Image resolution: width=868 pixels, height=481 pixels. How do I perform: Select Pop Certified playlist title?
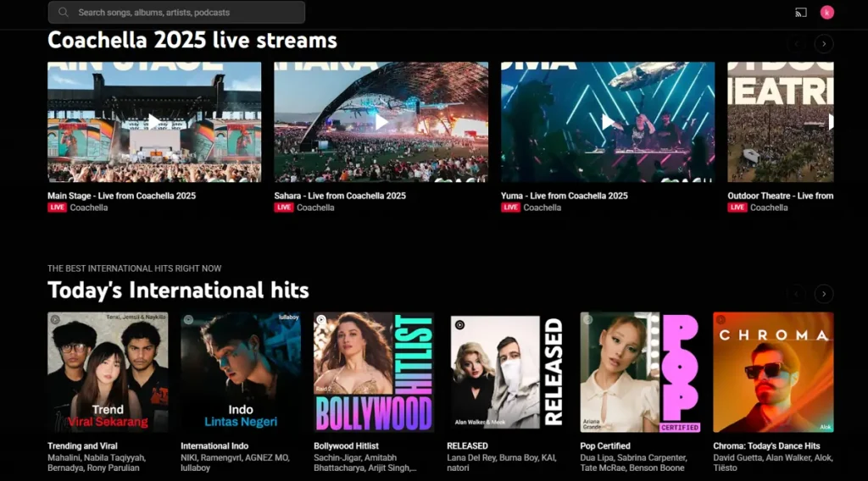tap(605, 445)
